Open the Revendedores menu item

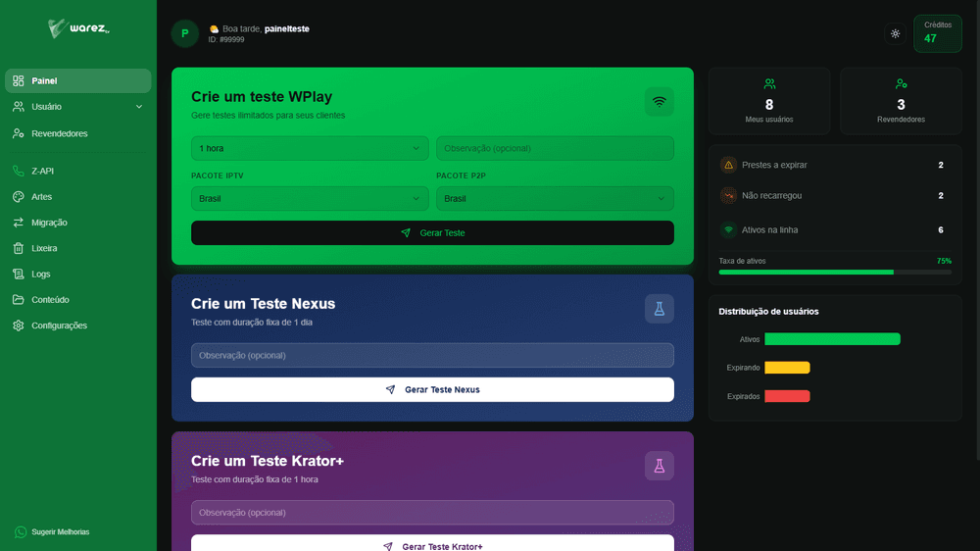tap(78, 133)
